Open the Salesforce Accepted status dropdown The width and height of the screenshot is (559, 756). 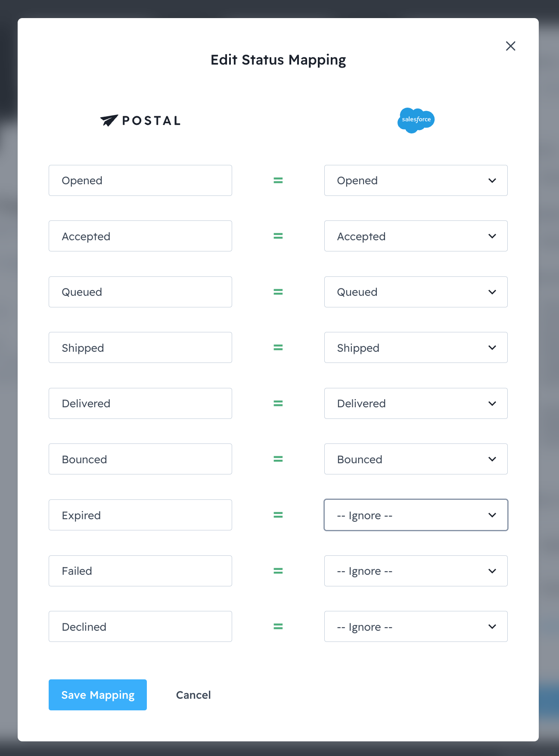[416, 236]
